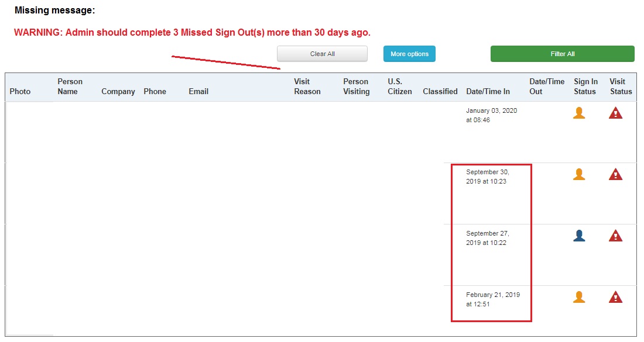Click the red warning triangle for February 21 visit
This screenshot has height=342, width=644.
[615, 296]
